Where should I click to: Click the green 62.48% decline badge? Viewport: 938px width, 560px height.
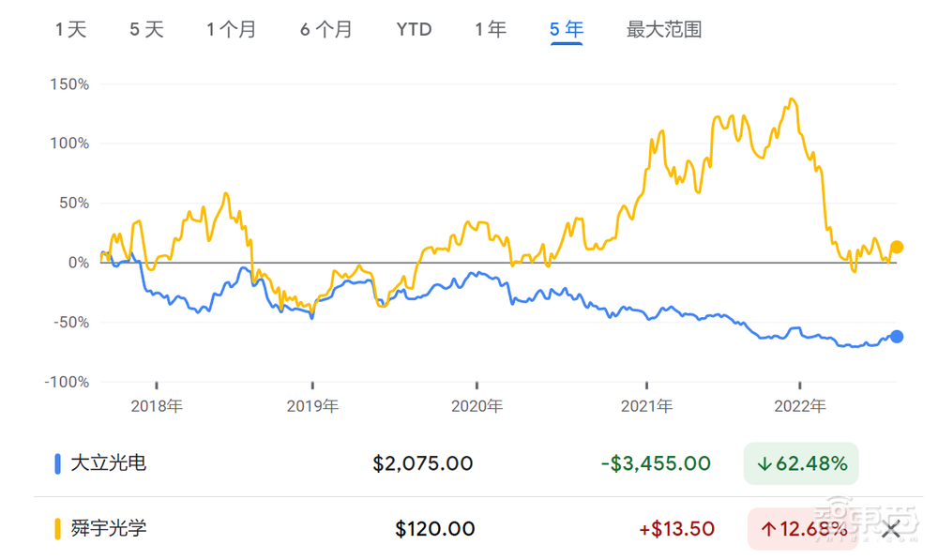click(x=801, y=462)
